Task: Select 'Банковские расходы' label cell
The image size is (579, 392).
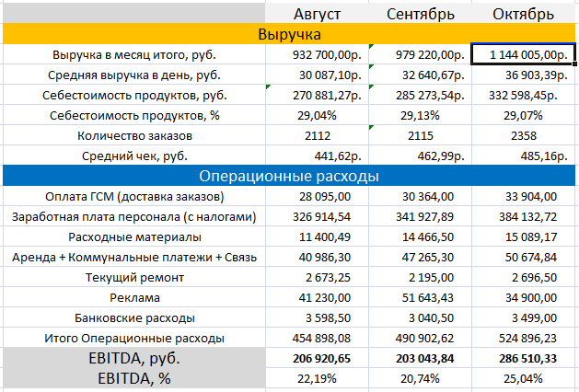Action: [x=134, y=317]
